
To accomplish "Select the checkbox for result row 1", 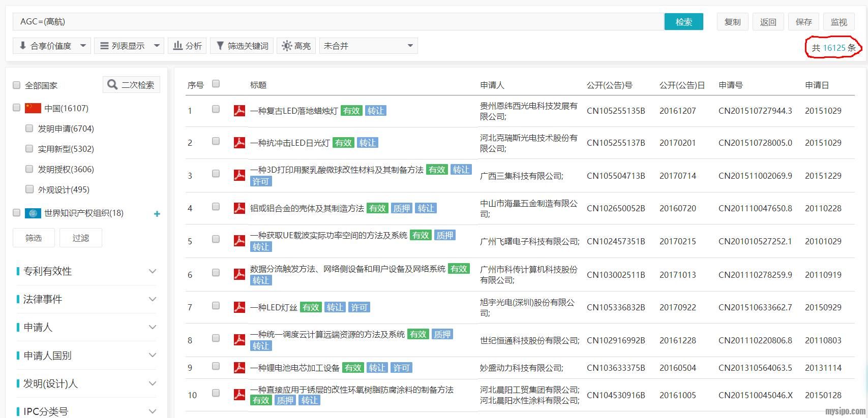I will click(216, 109).
